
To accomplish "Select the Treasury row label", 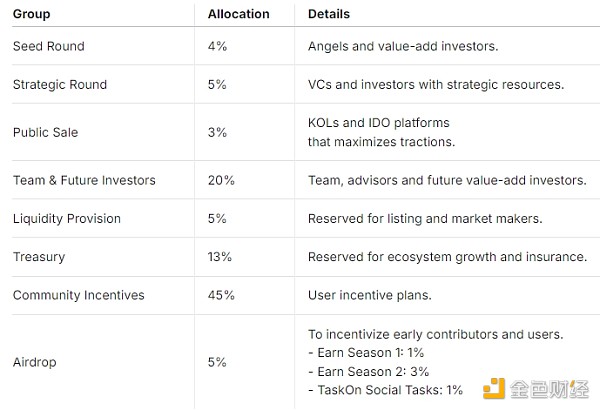I will coord(39,257).
